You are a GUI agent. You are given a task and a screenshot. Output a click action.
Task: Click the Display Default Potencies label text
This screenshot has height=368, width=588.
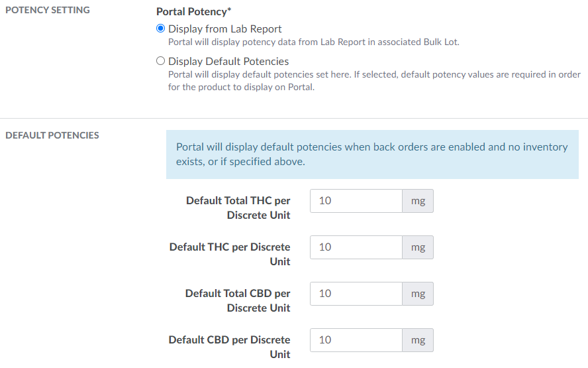click(x=228, y=62)
